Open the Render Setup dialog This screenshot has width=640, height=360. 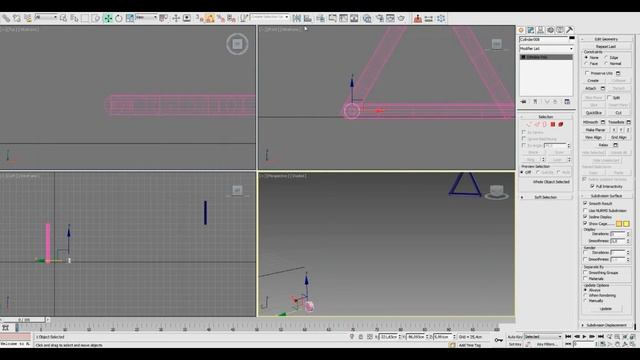click(380, 18)
